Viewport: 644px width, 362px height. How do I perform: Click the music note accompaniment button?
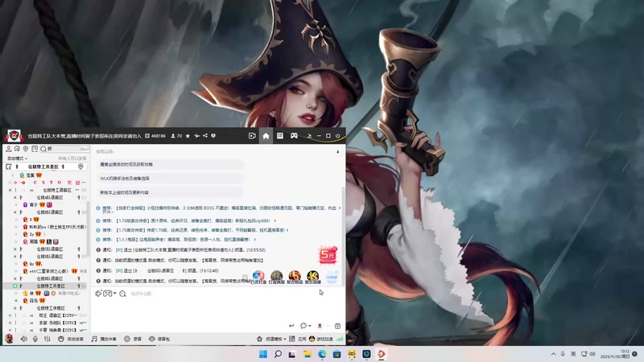coord(104,339)
